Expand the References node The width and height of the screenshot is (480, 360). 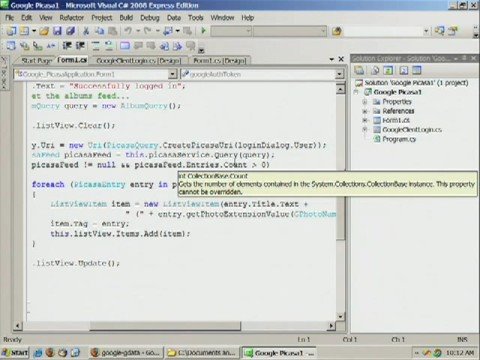pos(365,111)
